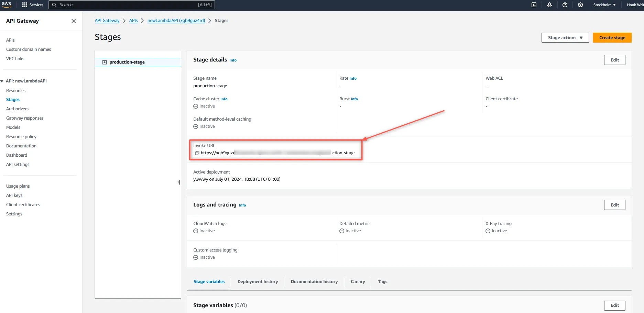Open Gateway responses in sidebar
The width and height of the screenshot is (644, 313).
click(x=25, y=118)
